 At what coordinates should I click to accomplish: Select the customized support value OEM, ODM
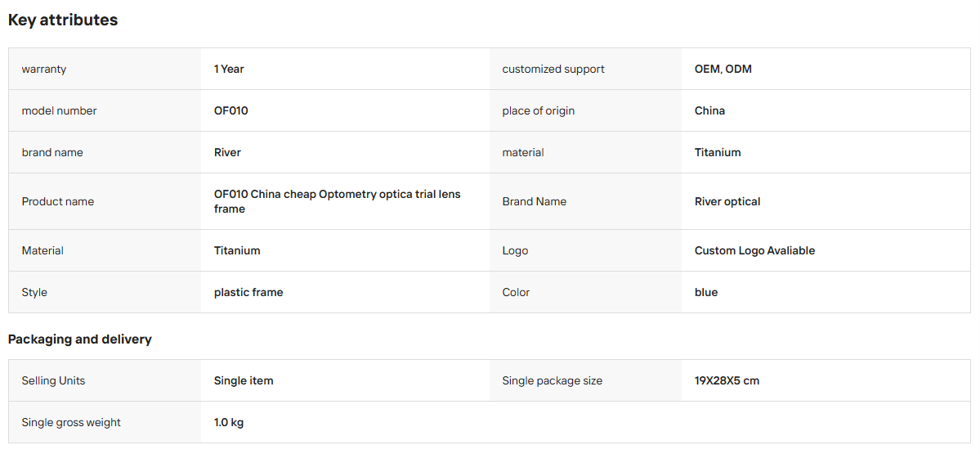(723, 69)
